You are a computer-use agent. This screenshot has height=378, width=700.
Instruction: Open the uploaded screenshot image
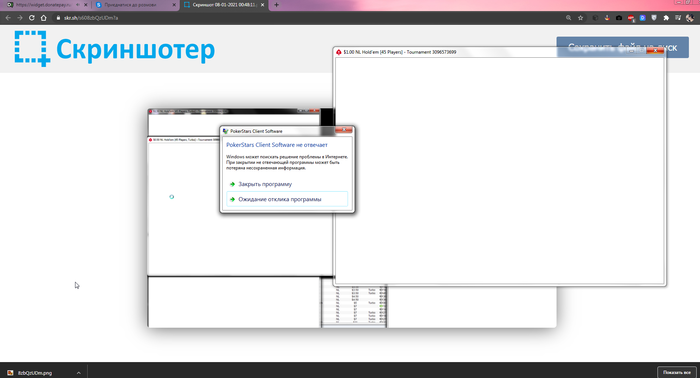tap(352, 218)
